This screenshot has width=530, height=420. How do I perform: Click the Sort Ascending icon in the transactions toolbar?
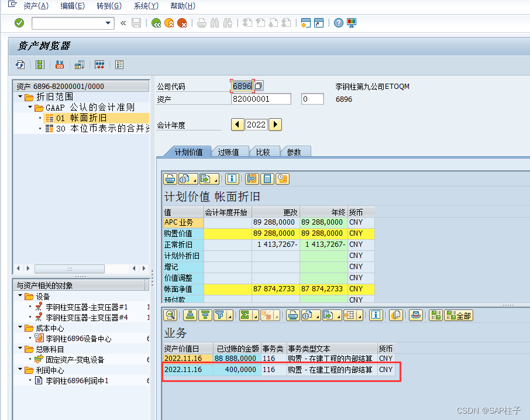[x=190, y=316]
